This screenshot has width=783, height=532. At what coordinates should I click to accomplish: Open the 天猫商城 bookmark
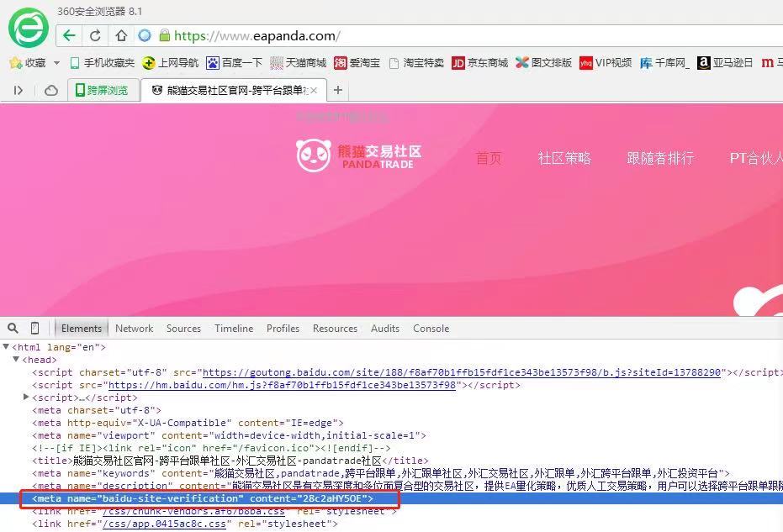[x=298, y=63]
